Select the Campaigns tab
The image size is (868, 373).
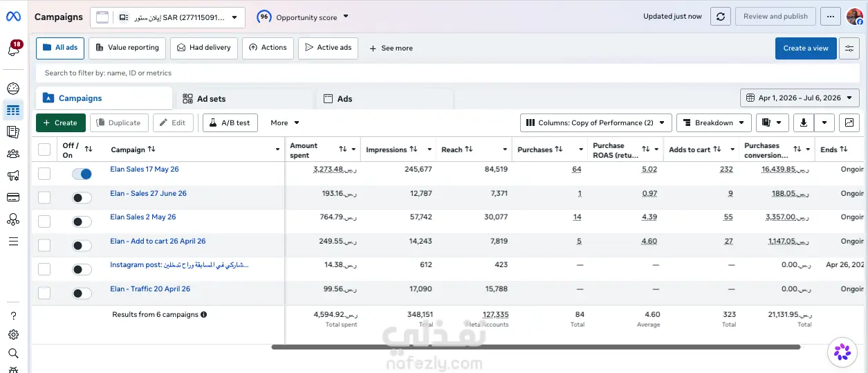click(x=104, y=98)
